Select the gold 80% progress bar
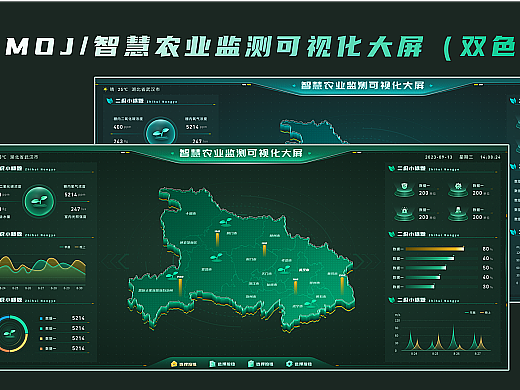The width and height of the screenshot is (520, 390). 435,249
